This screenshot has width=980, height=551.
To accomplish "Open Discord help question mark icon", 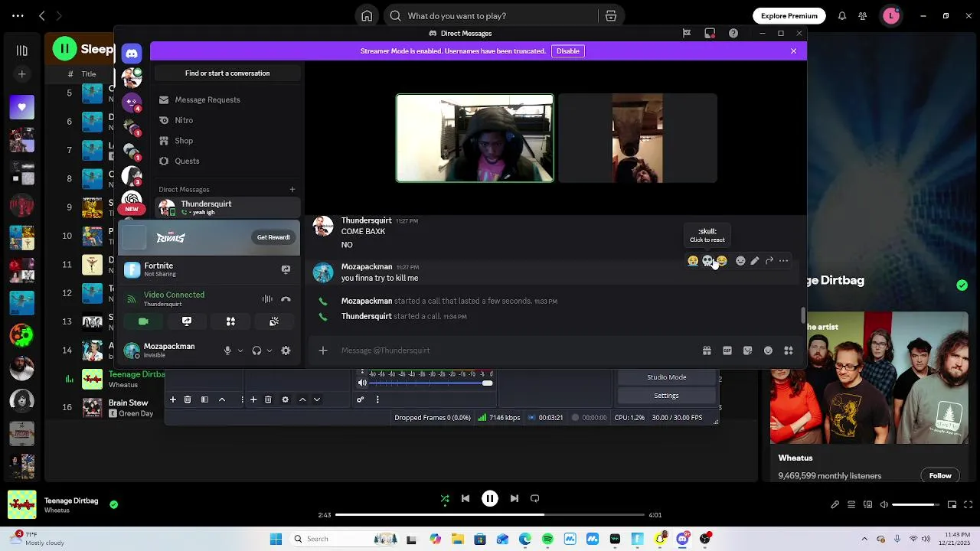I will tap(733, 33).
